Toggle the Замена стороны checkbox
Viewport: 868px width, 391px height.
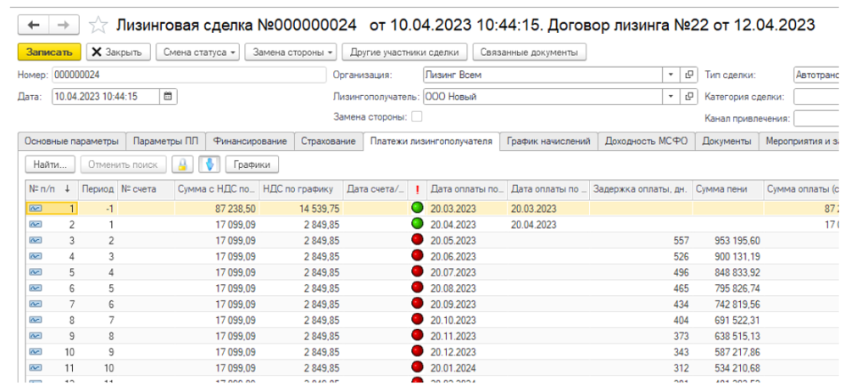click(x=416, y=116)
